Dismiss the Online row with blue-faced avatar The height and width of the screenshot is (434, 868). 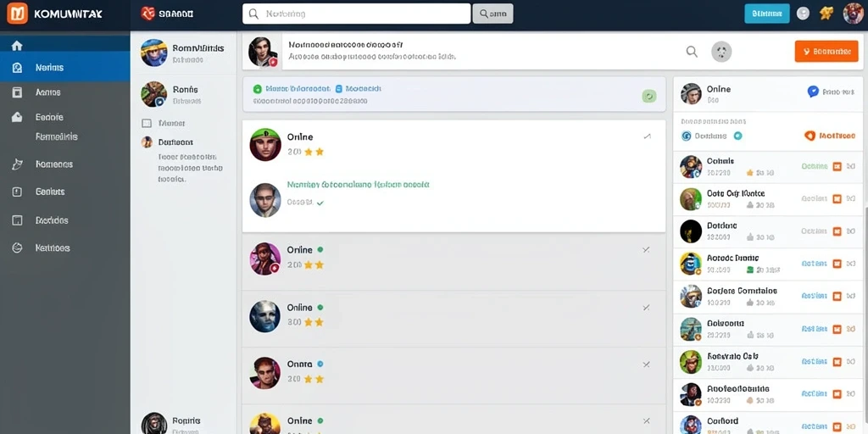point(645,307)
